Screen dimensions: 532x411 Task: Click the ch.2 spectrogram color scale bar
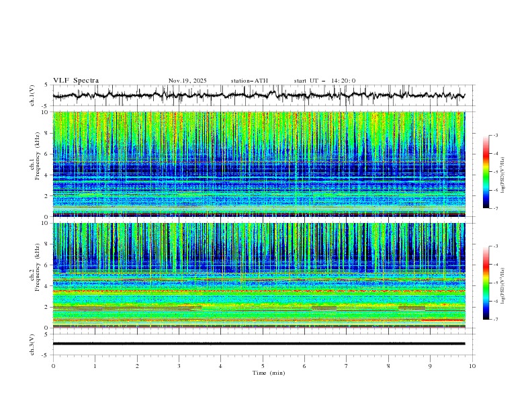tap(486, 283)
